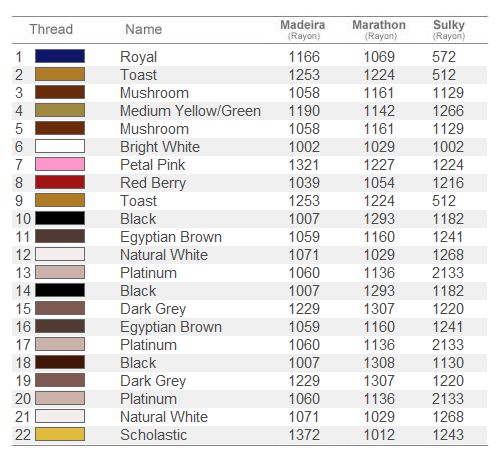500x456 pixels.
Task: Click the Red Berry color swatch
Action: pos(60,182)
